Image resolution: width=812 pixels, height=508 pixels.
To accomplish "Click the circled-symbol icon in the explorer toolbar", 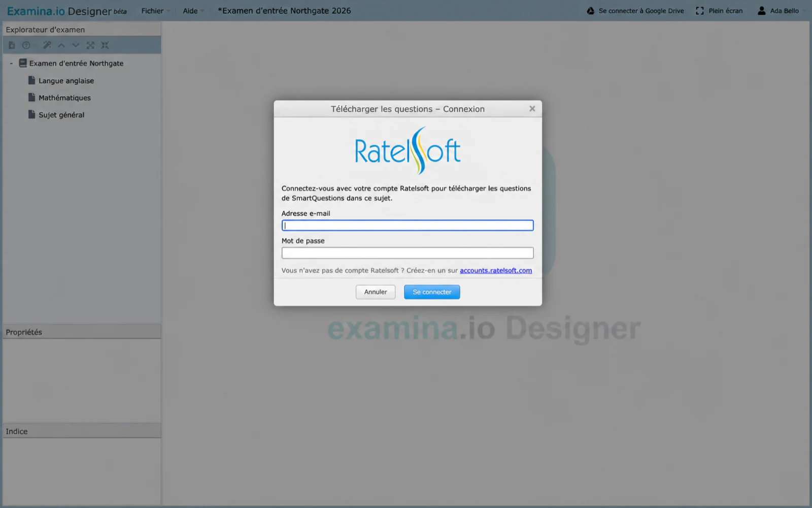I will coord(26,45).
